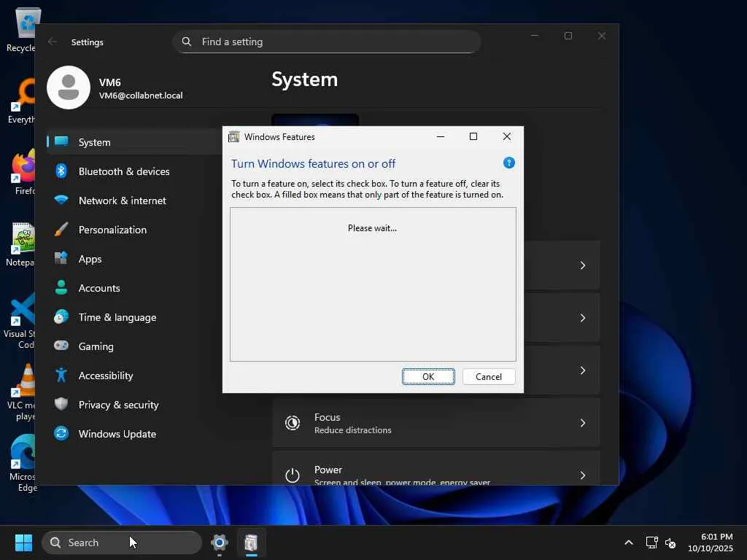
Task: Click the Gaming controller icon
Action: pos(61,345)
